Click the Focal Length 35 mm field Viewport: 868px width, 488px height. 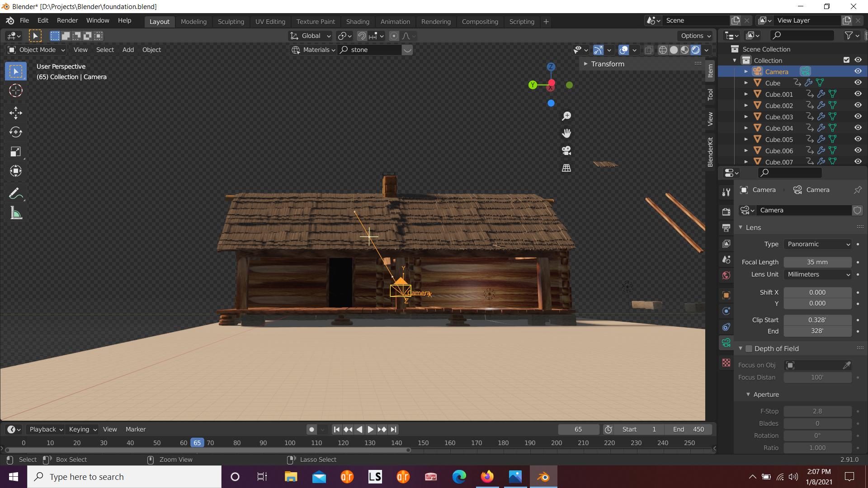pyautogui.click(x=817, y=262)
